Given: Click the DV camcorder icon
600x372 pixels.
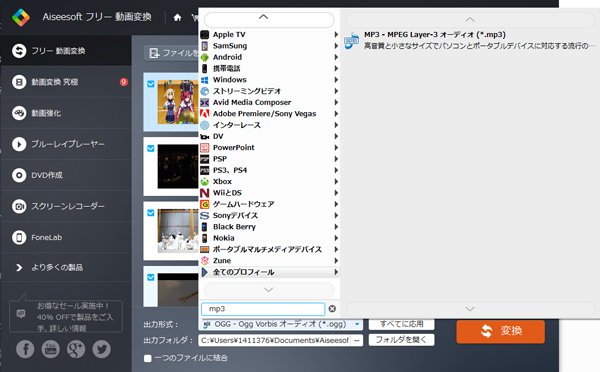Looking at the screenshot, I should click(x=205, y=137).
